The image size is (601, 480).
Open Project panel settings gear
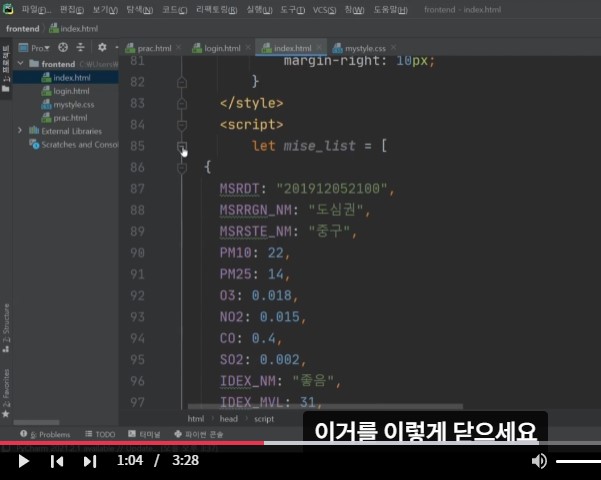[102, 48]
